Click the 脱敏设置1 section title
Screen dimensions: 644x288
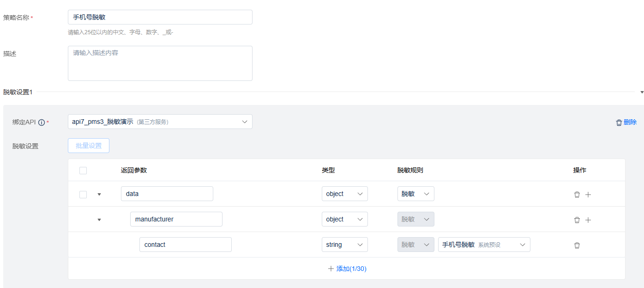(18, 92)
